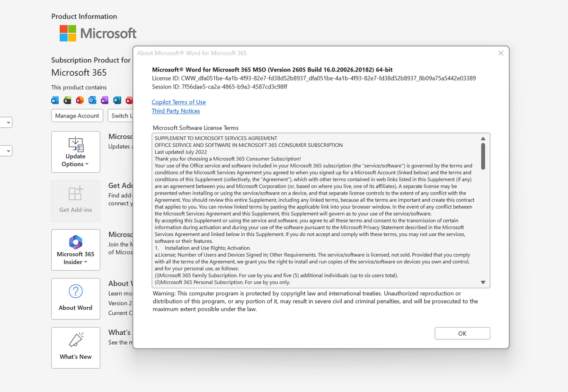Click 'Microsoft 365 Personal Subscription' license line

tap(222, 282)
